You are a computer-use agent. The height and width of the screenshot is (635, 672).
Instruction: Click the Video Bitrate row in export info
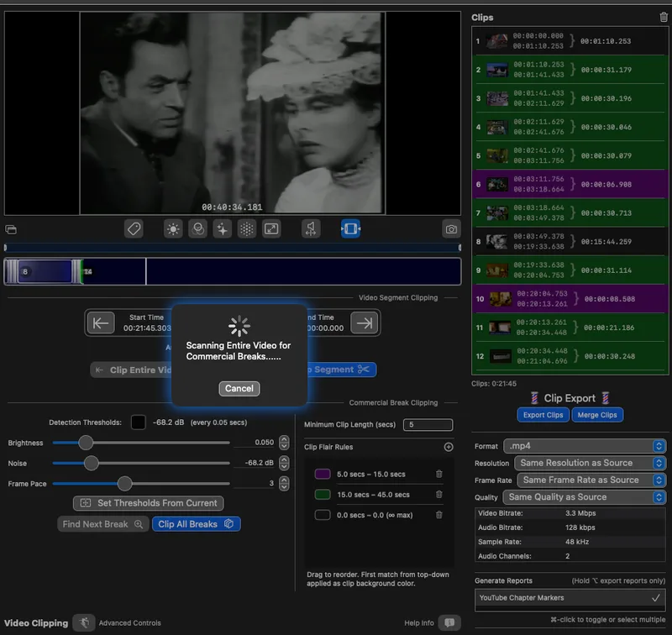coord(570,513)
